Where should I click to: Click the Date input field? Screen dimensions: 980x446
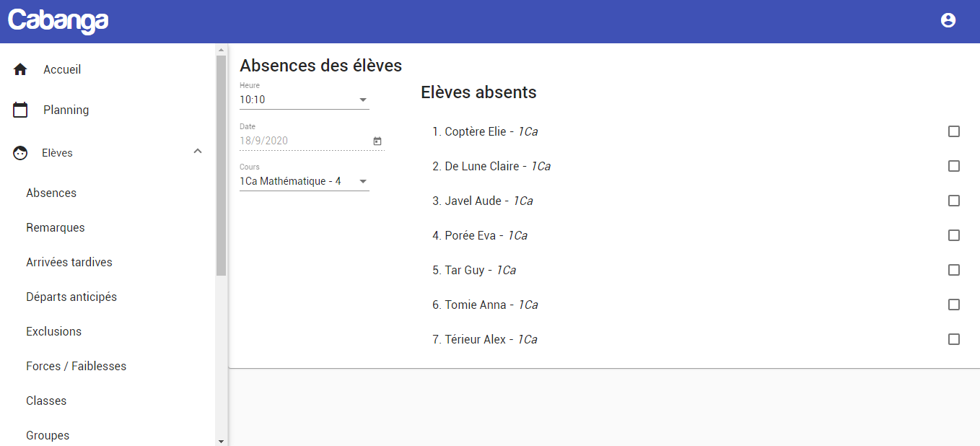click(x=303, y=141)
